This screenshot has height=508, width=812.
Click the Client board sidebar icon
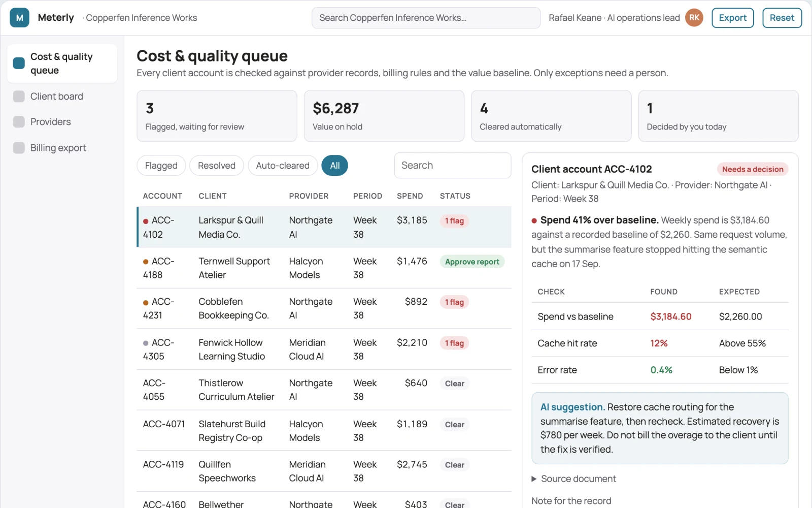[x=19, y=97]
